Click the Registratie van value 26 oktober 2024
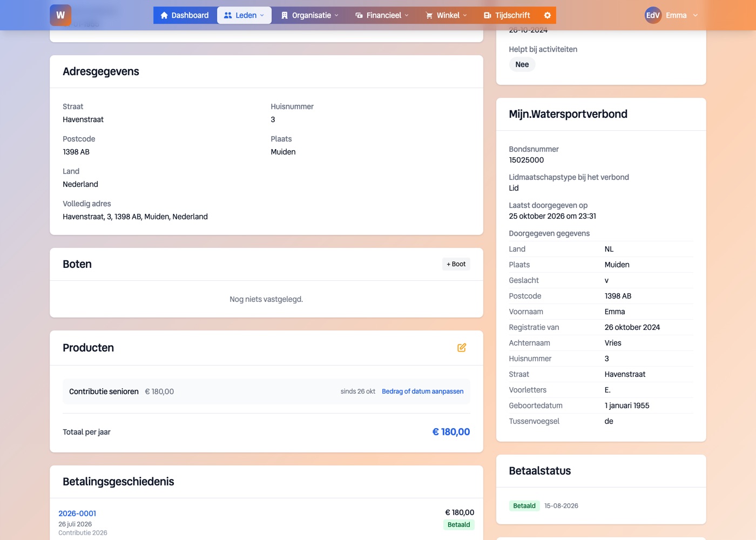Viewport: 756px width, 540px height. [x=632, y=327]
